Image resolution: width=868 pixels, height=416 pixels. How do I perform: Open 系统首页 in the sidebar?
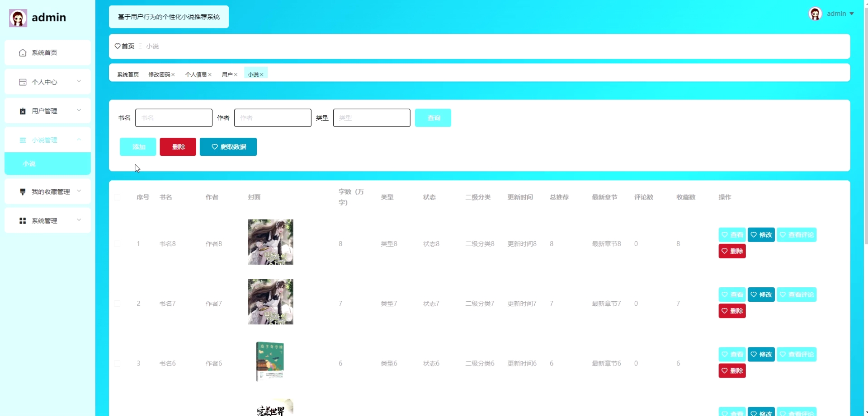(x=47, y=53)
